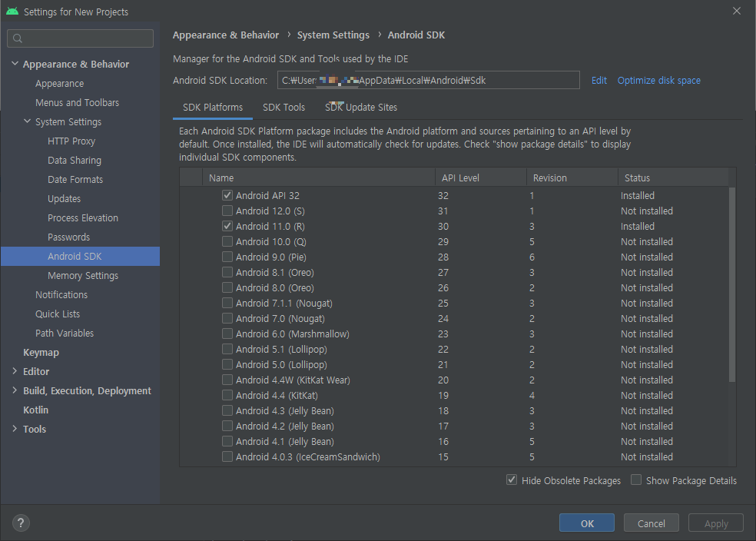Viewport: 756px width, 541px height.
Task: Sort table by API Level header
Action: click(481, 178)
